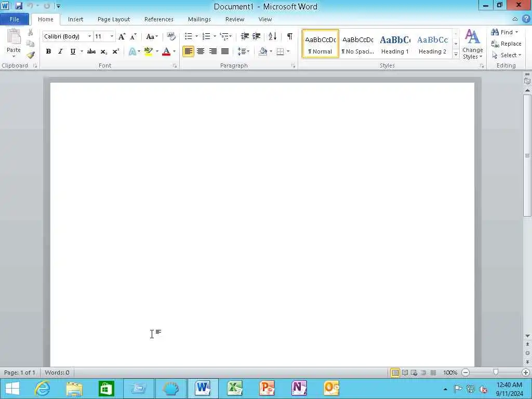
Task: Switch to the Mailings tab
Action: click(x=199, y=19)
